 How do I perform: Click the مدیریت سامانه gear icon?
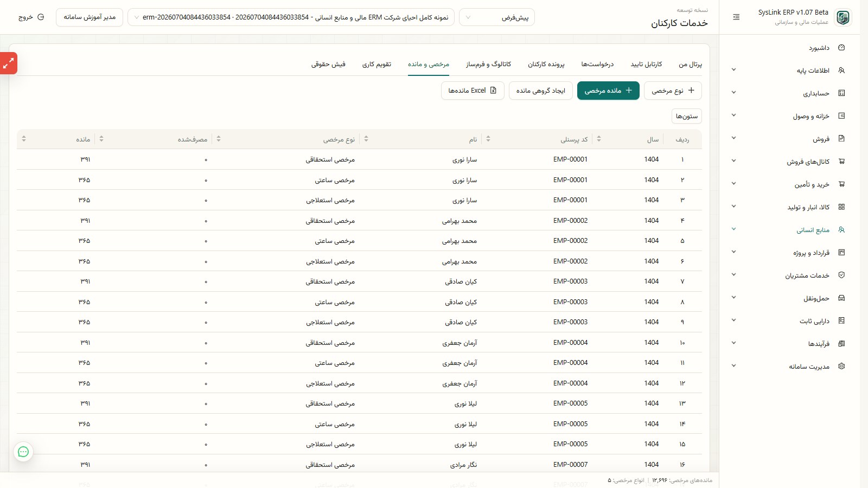[841, 367]
